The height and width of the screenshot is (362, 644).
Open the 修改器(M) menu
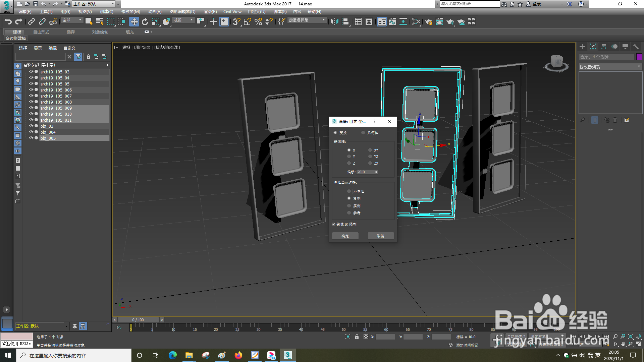coord(130,11)
